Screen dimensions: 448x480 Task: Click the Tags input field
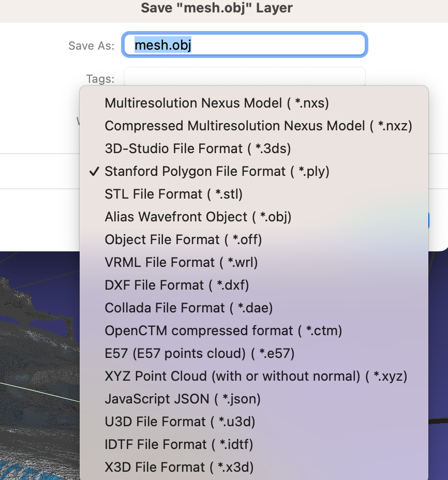[244, 76]
